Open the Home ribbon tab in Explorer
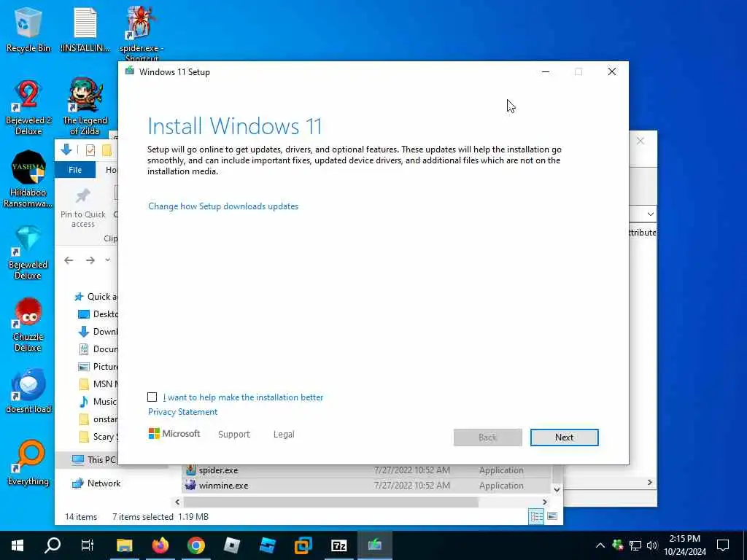747x560 pixels. pyautogui.click(x=111, y=170)
